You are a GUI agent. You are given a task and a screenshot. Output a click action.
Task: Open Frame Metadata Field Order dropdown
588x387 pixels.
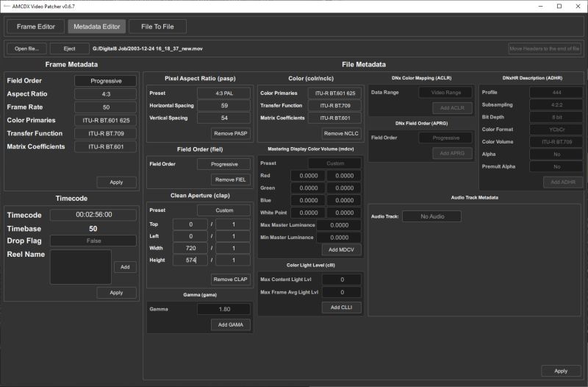click(106, 81)
